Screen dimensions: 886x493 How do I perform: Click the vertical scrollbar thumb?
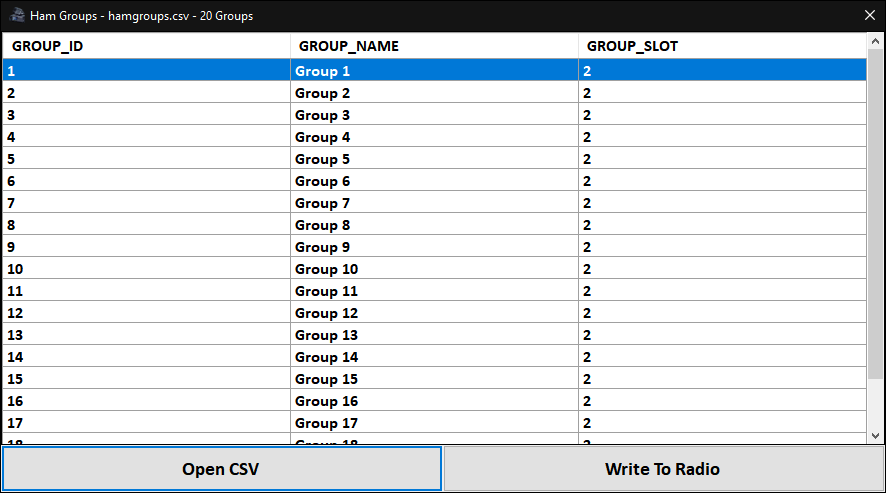pos(875,214)
